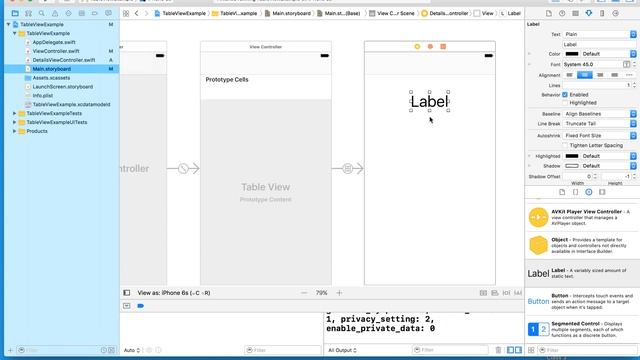The height and width of the screenshot is (360, 640).
Task: Switch object library to icon grid view
Action: pyautogui.click(x=531, y=350)
